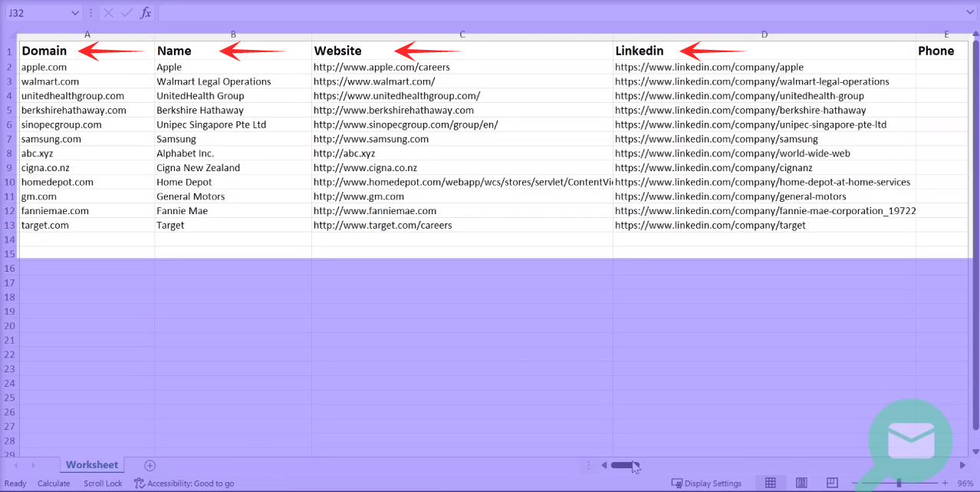Switch to Page Layout view icon
980x492 pixels.
[801, 483]
